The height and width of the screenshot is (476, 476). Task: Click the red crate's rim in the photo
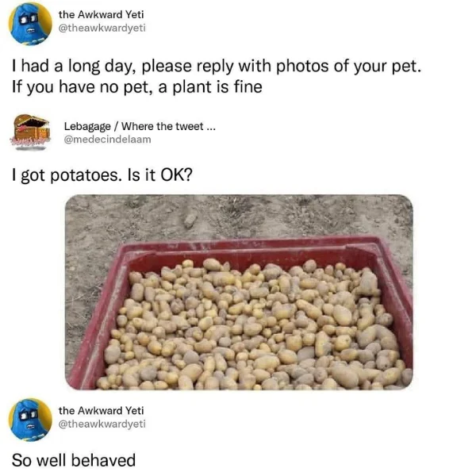249,245
